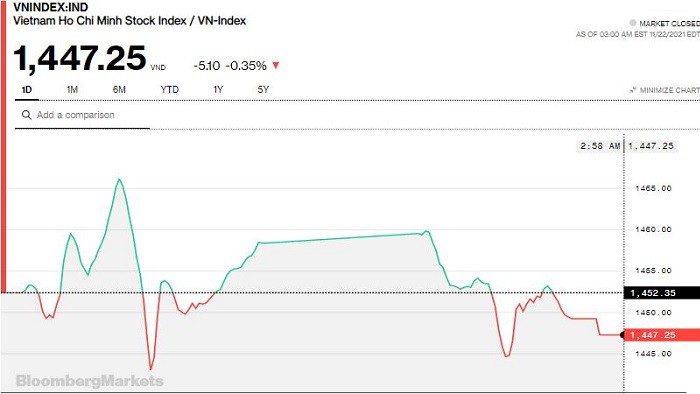Click the minimize chart arrows icon
The image size is (700, 394).
point(633,90)
